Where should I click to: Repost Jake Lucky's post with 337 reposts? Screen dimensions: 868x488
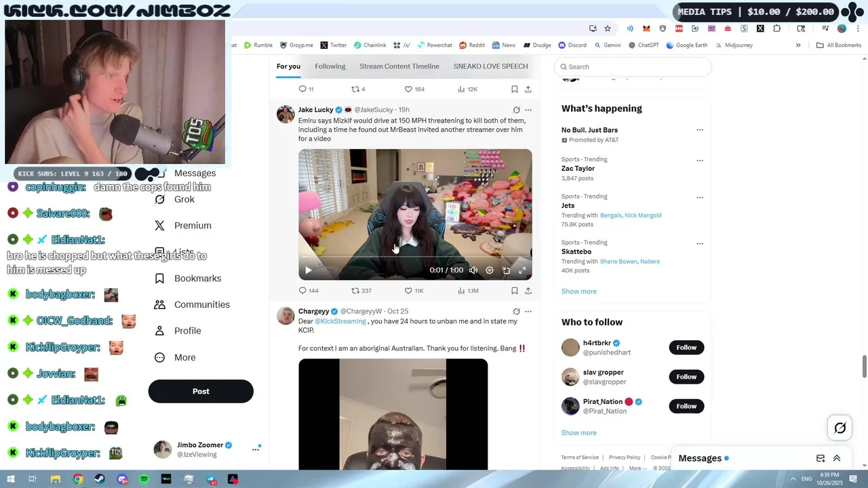pyautogui.click(x=361, y=291)
